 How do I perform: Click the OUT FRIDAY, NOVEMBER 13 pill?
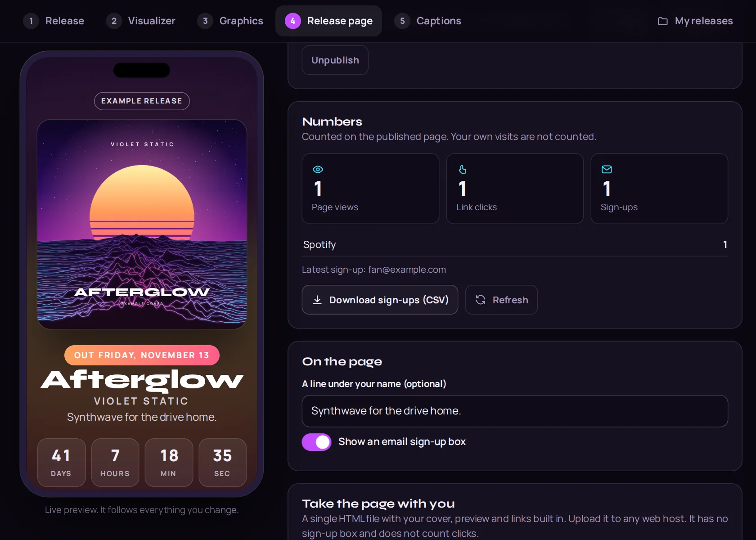point(142,355)
